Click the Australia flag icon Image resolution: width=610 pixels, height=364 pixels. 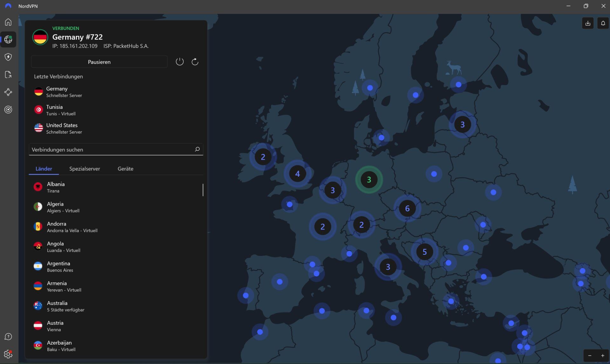pos(38,306)
